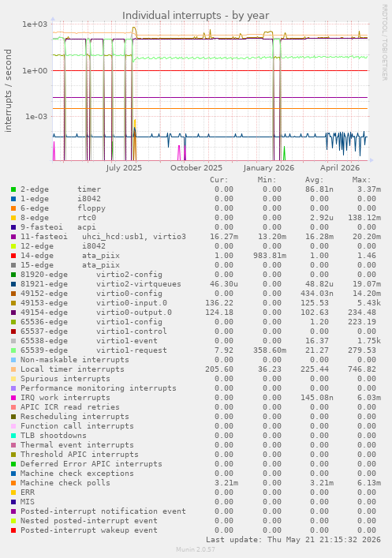The height and width of the screenshot is (558, 392).
Task: Select the '8-edge rtc0' legend label
Action: coord(58,217)
